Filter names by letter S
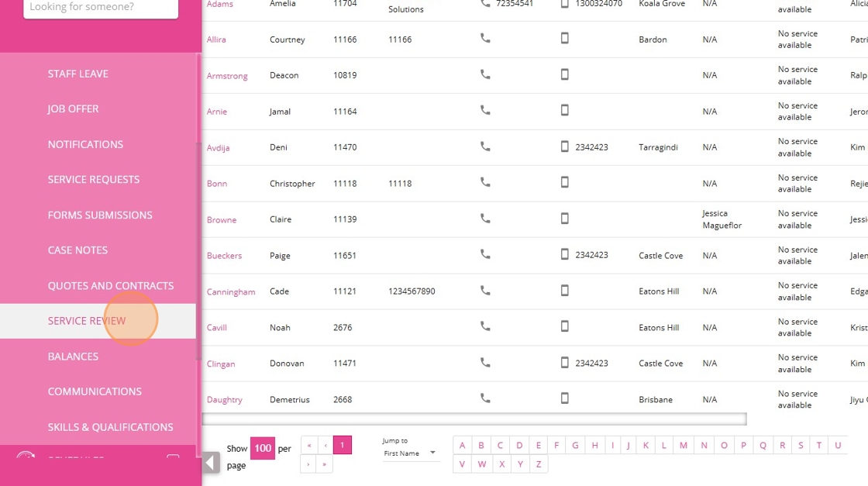Image resolution: width=868 pixels, height=486 pixels. coord(801,445)
